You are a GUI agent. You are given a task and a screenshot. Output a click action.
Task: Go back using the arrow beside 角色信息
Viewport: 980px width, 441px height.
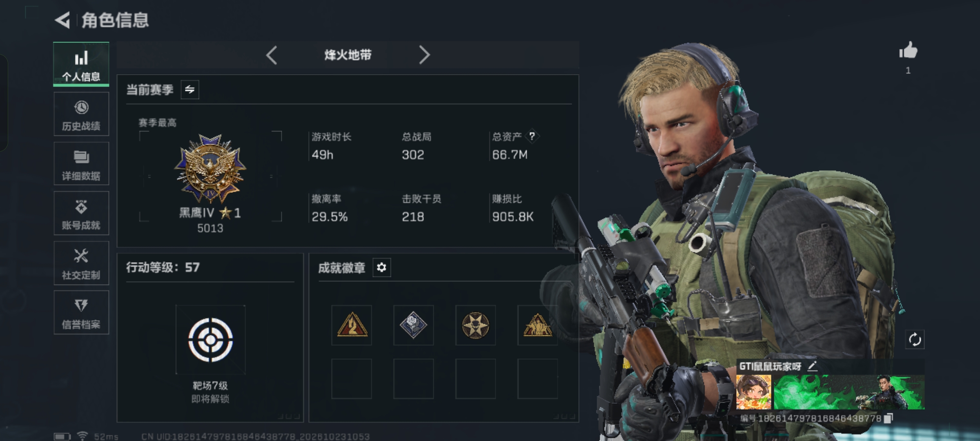point(62,20)
